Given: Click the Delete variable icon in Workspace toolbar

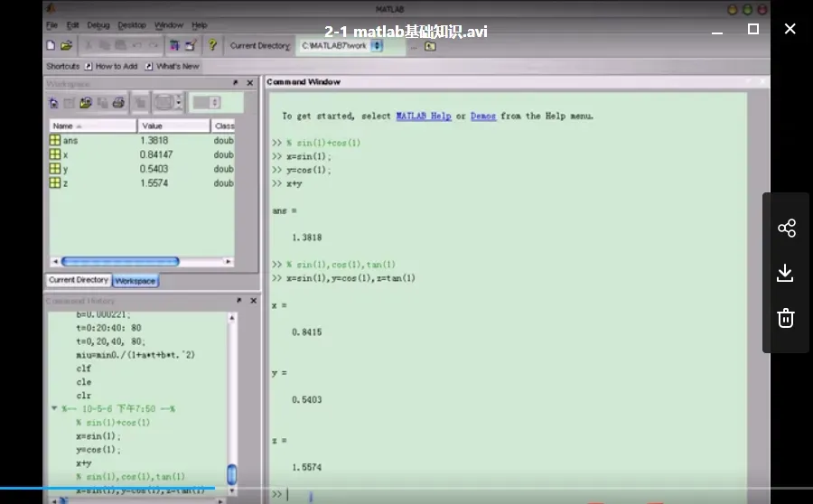Looking at the screenshot, I should [140, 103].
